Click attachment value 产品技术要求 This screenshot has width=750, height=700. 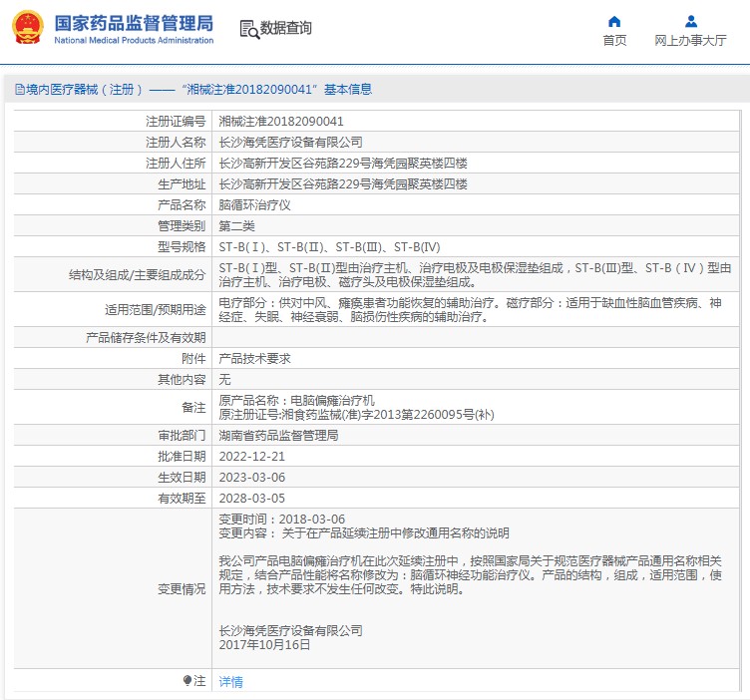(x=254, y=359)
